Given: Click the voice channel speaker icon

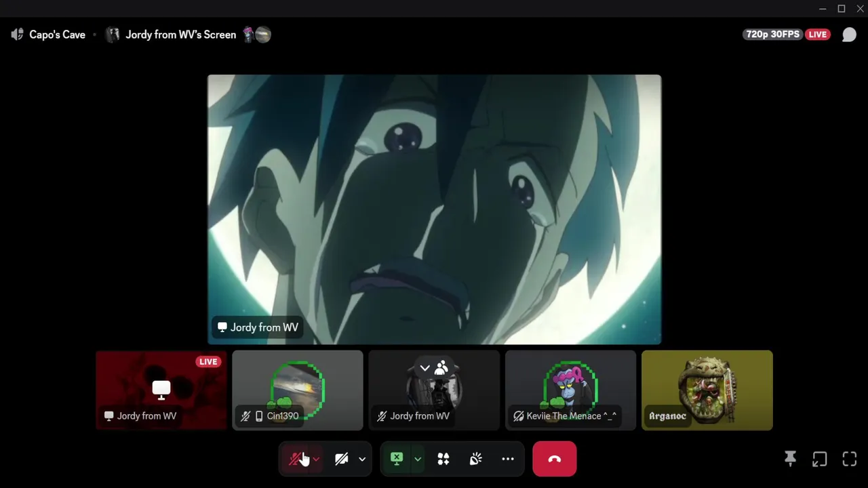Looking at the screenshot, I should pyautogui.click(x=17, y=35).
